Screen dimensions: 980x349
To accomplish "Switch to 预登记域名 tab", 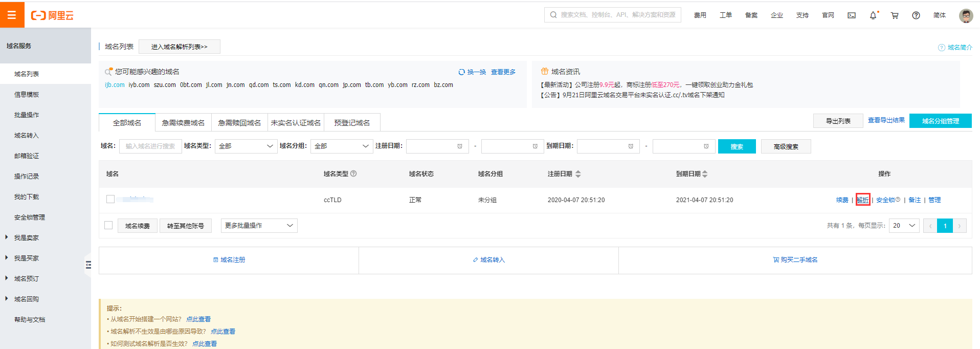I will 352,123.
